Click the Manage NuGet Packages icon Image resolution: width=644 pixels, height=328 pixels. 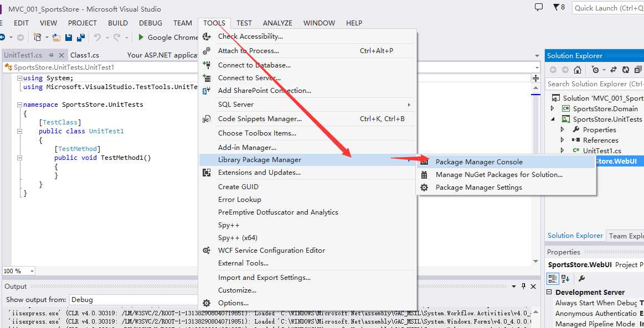[424, 175]
